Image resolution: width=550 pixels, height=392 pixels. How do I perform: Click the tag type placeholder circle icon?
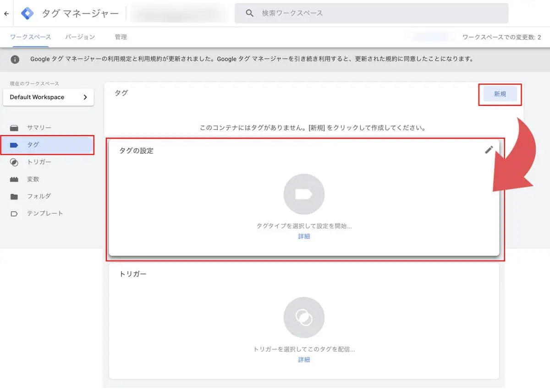304,194
